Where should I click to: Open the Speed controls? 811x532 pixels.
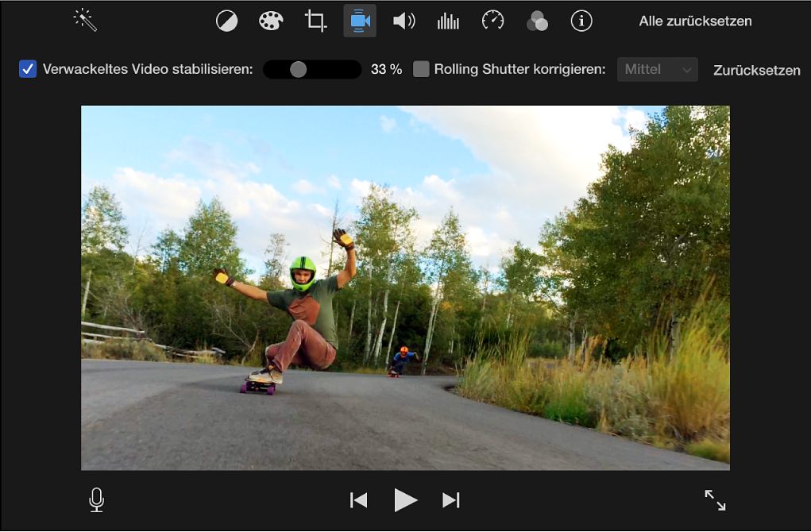492,21
